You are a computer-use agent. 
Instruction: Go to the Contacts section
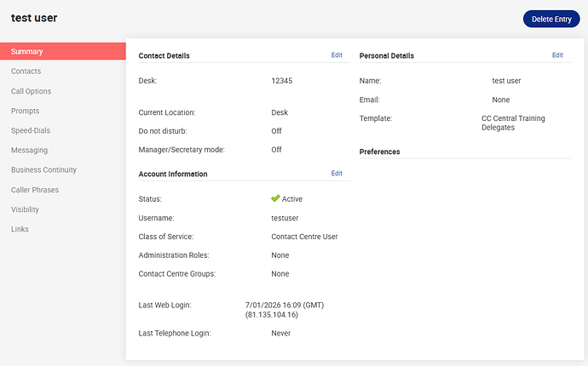(26, 71)
